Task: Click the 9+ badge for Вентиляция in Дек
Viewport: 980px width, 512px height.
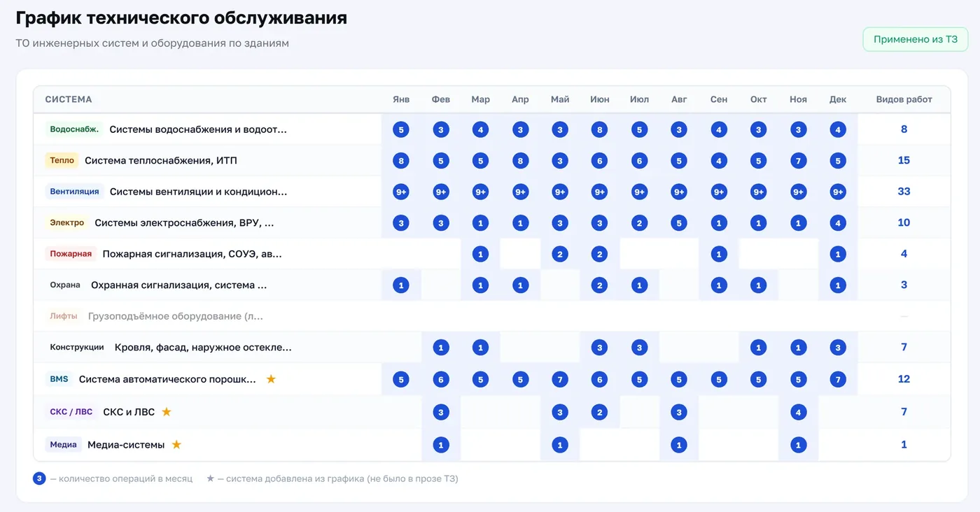Action: click(838, 192)
